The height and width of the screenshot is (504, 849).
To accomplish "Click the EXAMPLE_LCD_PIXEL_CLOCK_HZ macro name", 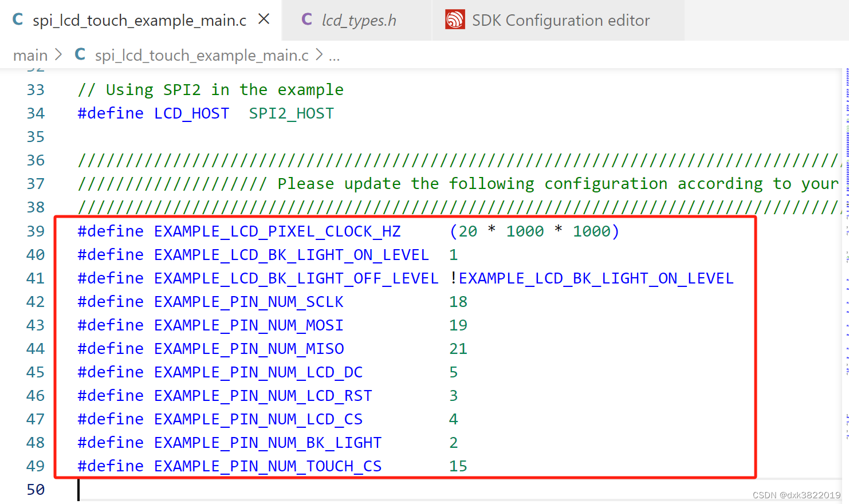I will pos(277,231).
